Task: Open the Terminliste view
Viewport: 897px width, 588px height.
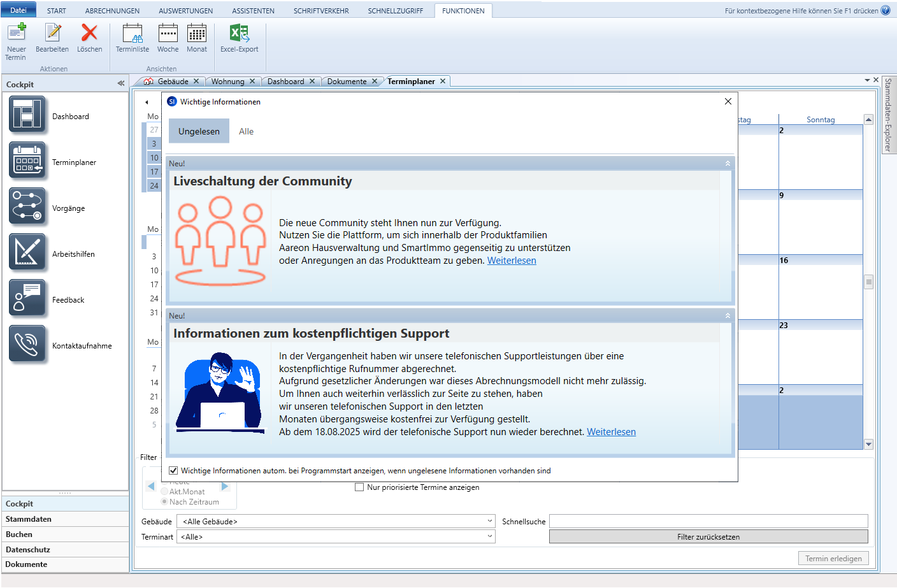Action: click(x=133, y=33)
